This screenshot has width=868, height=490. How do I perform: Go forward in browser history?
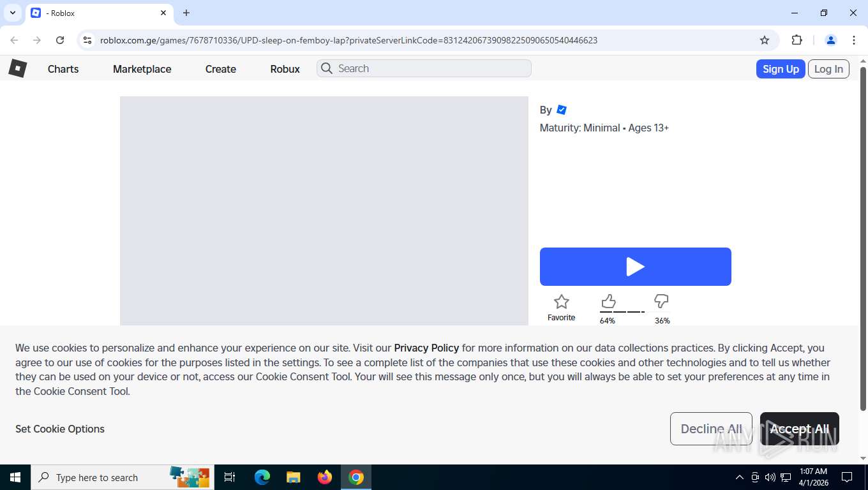click(37, 40)
